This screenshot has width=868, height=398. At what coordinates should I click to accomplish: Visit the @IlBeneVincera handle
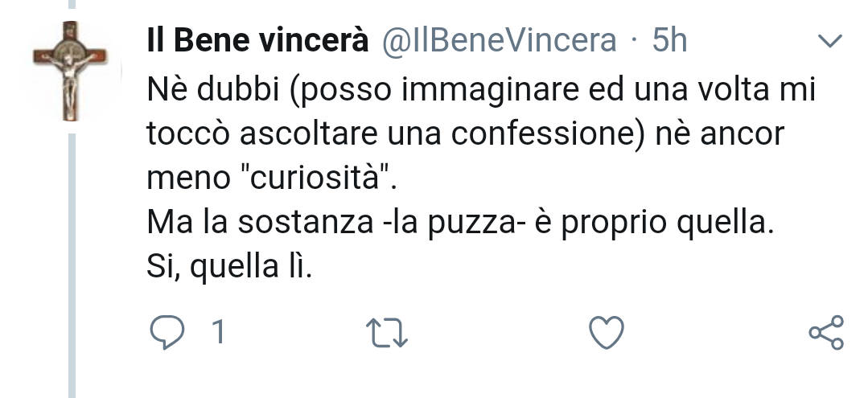tap(498, 41)
